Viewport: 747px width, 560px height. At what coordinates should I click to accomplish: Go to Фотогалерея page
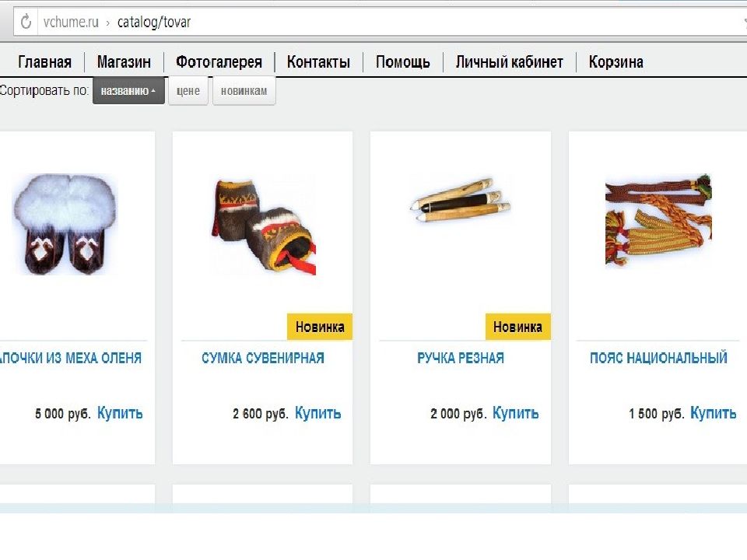coord(219,62)
